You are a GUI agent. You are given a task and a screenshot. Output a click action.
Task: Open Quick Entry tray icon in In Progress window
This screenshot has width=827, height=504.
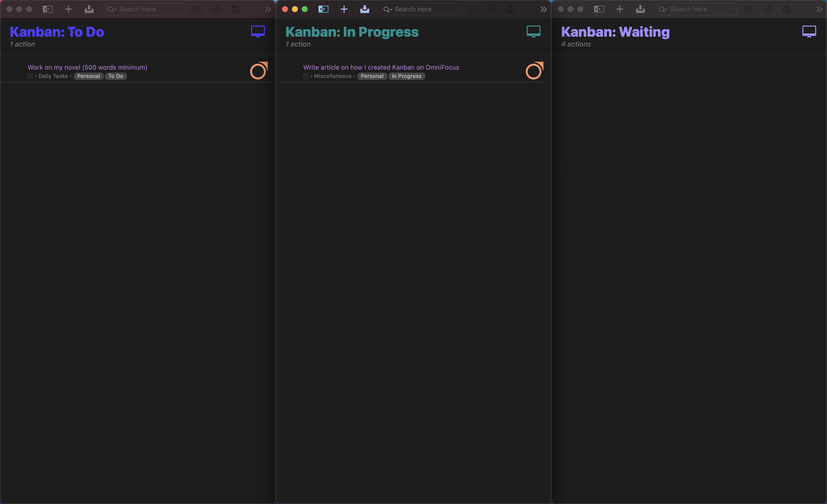coord(365,9)
